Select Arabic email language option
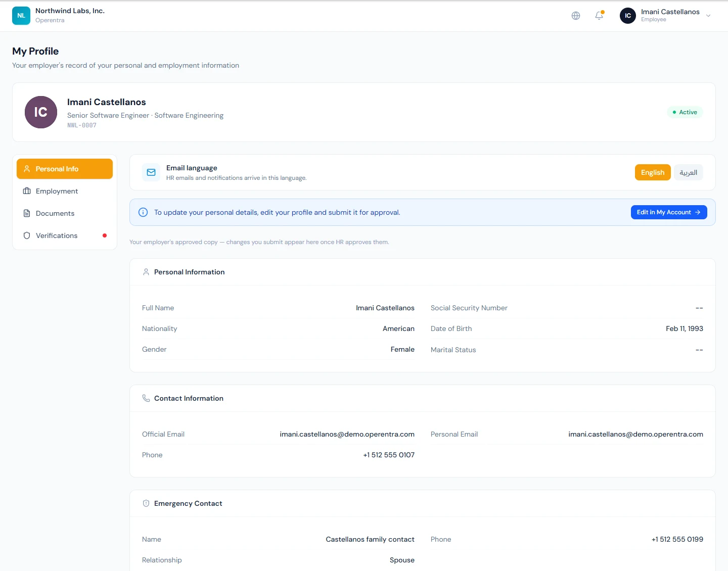Image resolution: width=728 pixels, height=571 pixels. (688, 172)
